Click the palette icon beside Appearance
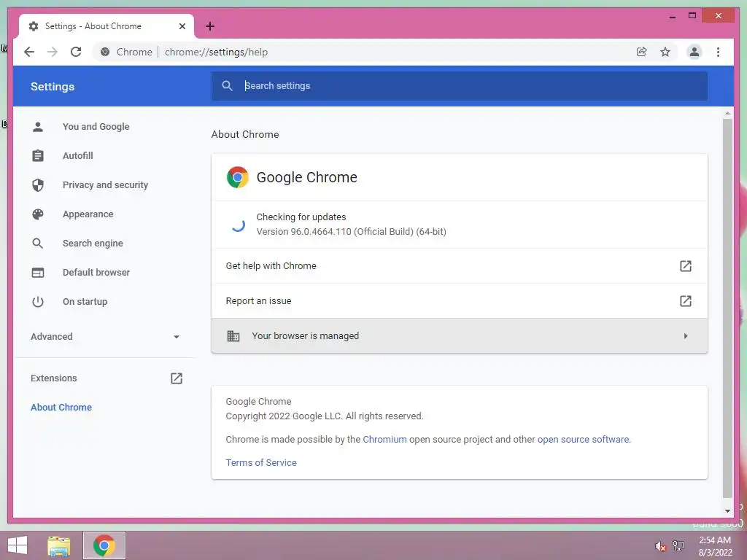 point(38,214)
